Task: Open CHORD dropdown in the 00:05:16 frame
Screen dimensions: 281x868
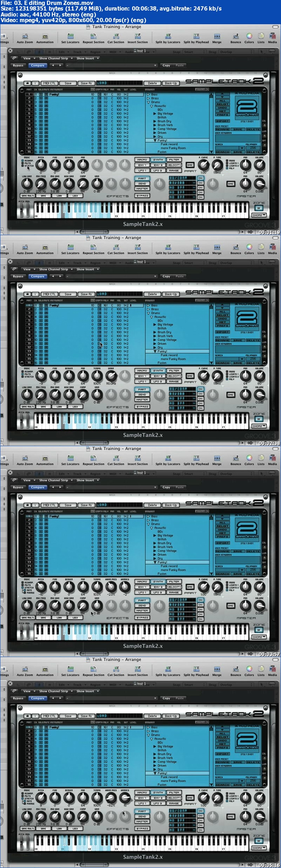Action: pos(259,848)
